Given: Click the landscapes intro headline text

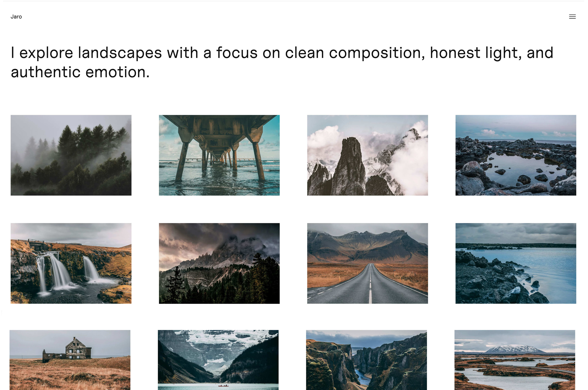Looking at the screenshot, I should click(x=282, y=62).
